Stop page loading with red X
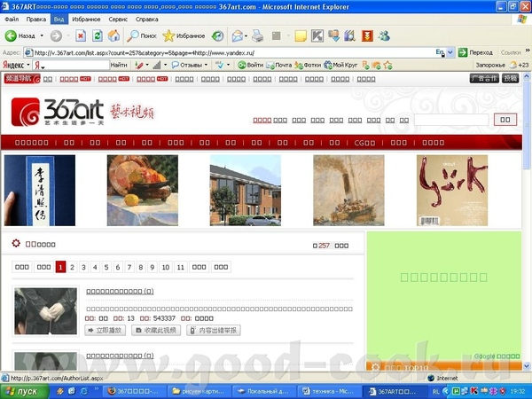This screenshot has height=399, width=532. coord(81,35)
